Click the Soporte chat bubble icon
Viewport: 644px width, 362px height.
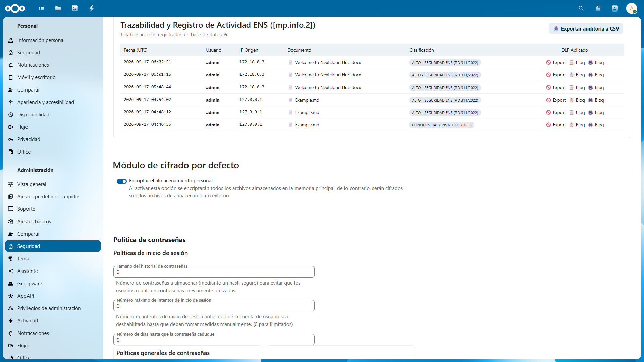pyautogui.click(x=11, y=209)
